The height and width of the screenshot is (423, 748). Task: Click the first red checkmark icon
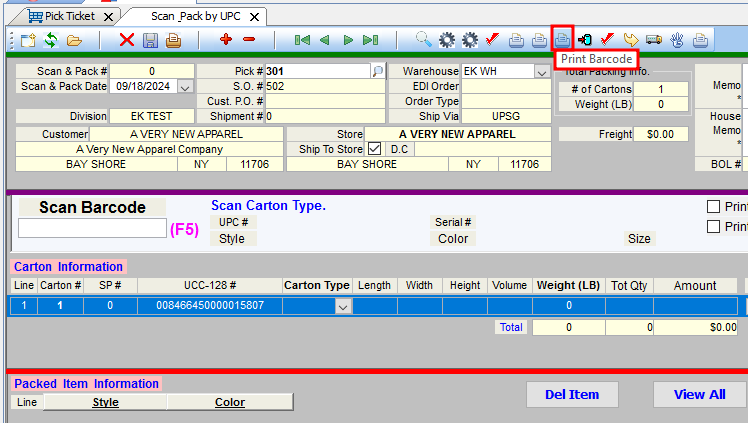point(492,39)
